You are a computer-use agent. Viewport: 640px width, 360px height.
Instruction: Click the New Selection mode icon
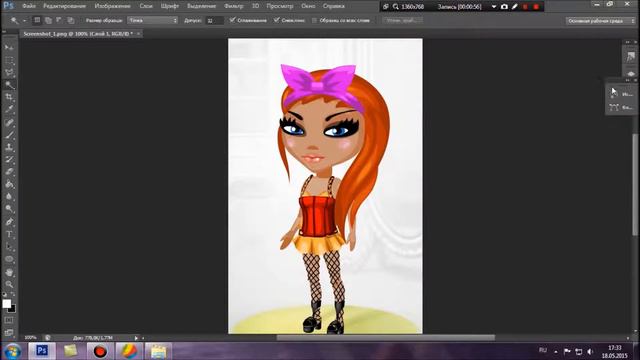click(37, 20)
